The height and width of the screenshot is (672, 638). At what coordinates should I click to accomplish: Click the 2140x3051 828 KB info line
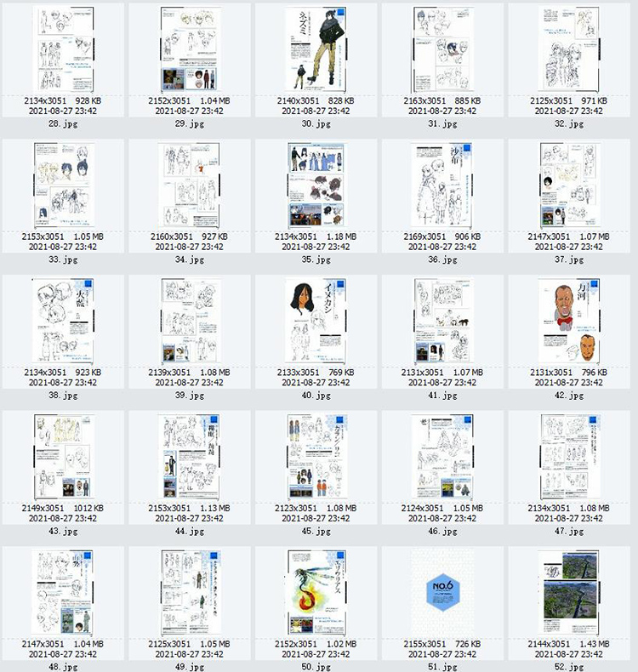coord(316,100)
